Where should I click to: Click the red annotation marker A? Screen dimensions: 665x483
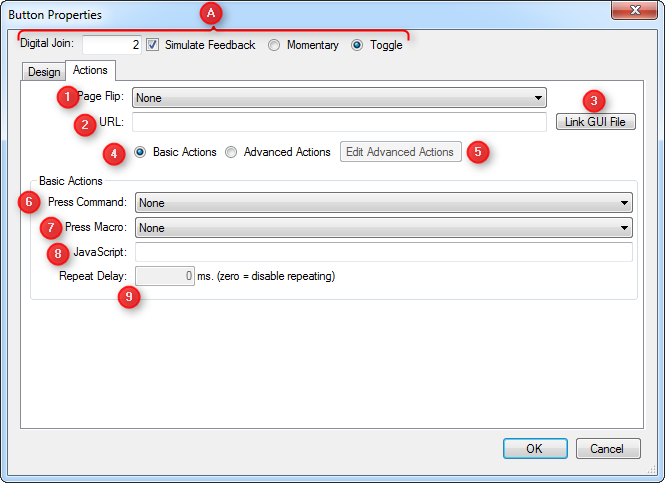point(210,13)
